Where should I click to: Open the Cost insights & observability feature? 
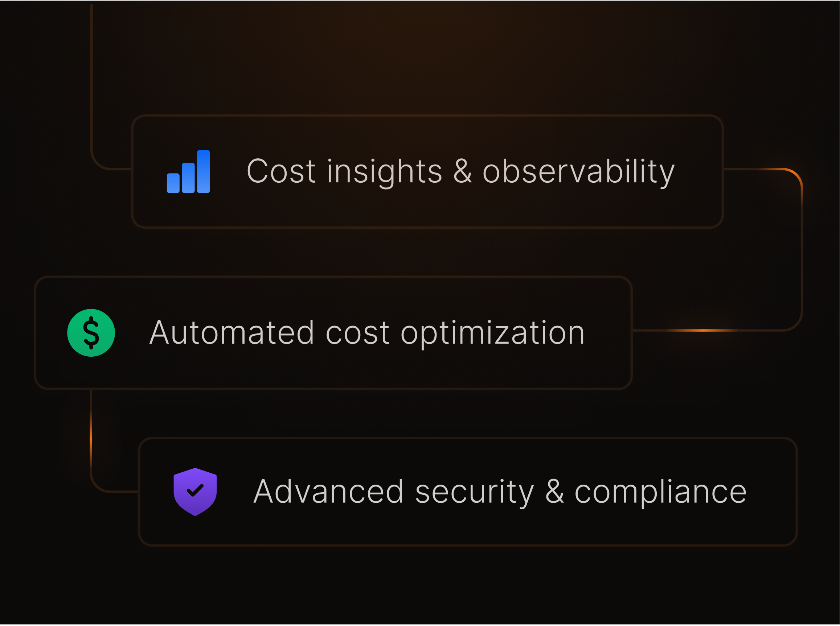point(460,172)
